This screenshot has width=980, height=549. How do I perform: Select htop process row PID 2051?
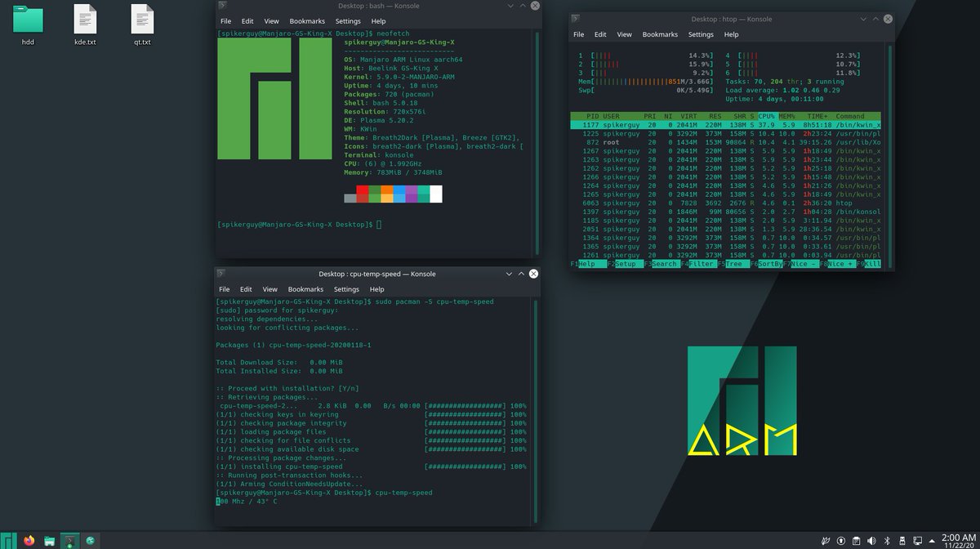(x=726, y=230)
